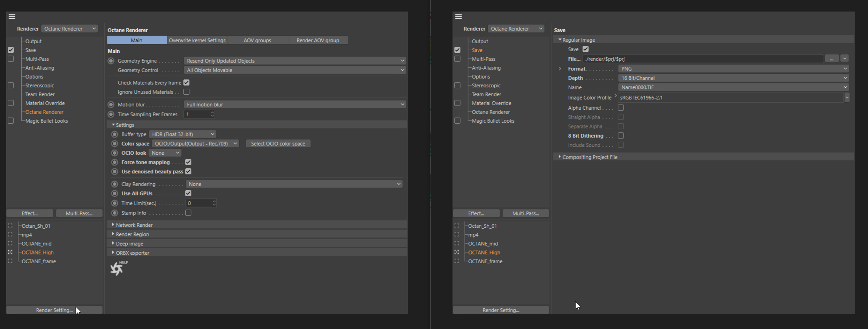Viewport: 868px width, 329px height.
Task: Click Select OCIO color space button
Action: pyautogui.click(x=278, y=144)
